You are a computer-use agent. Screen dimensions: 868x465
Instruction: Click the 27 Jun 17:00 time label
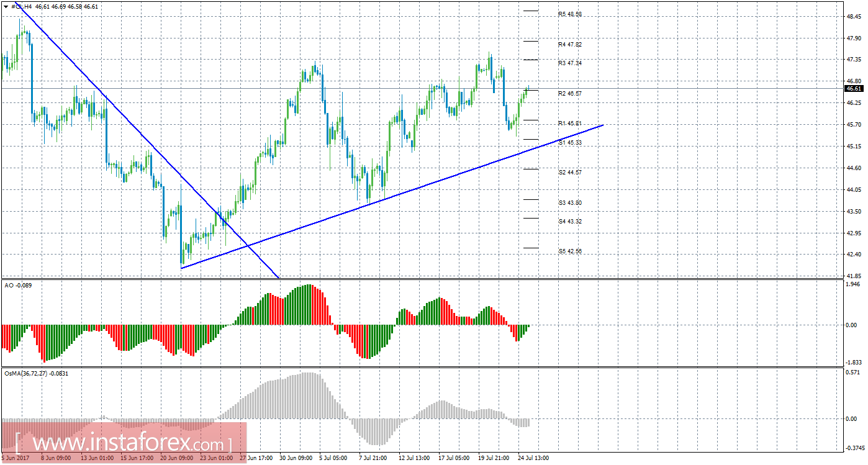coord(256,458)
